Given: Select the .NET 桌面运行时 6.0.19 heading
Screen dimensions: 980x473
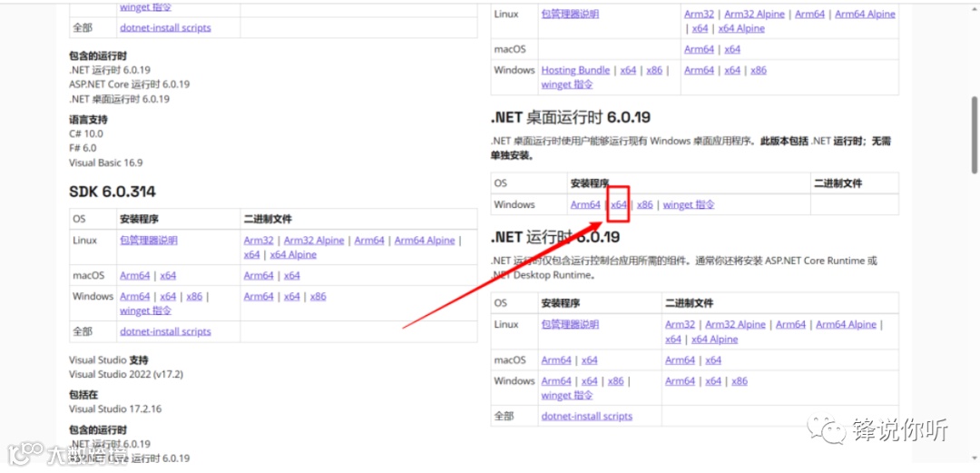Looking at the screenshot, I should pos(571,117).
